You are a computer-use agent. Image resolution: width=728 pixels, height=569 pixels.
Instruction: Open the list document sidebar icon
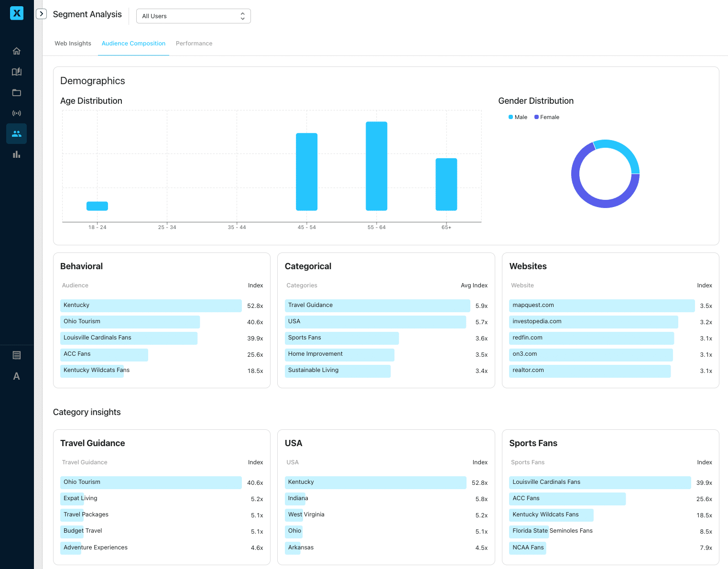coord(17,355)
